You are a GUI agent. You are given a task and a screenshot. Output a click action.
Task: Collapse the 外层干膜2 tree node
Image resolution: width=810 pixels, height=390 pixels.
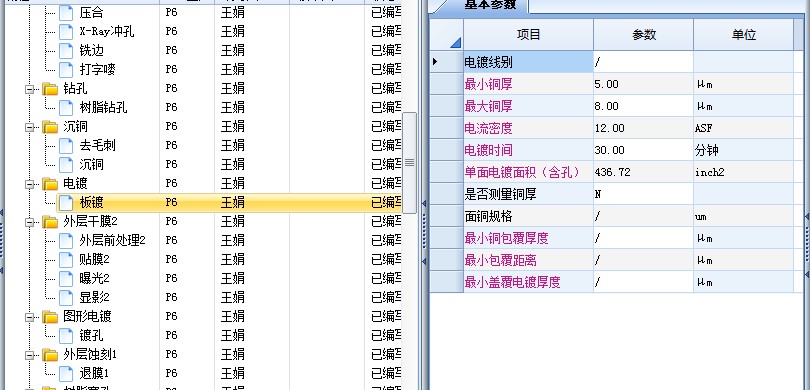coord(29,222)
